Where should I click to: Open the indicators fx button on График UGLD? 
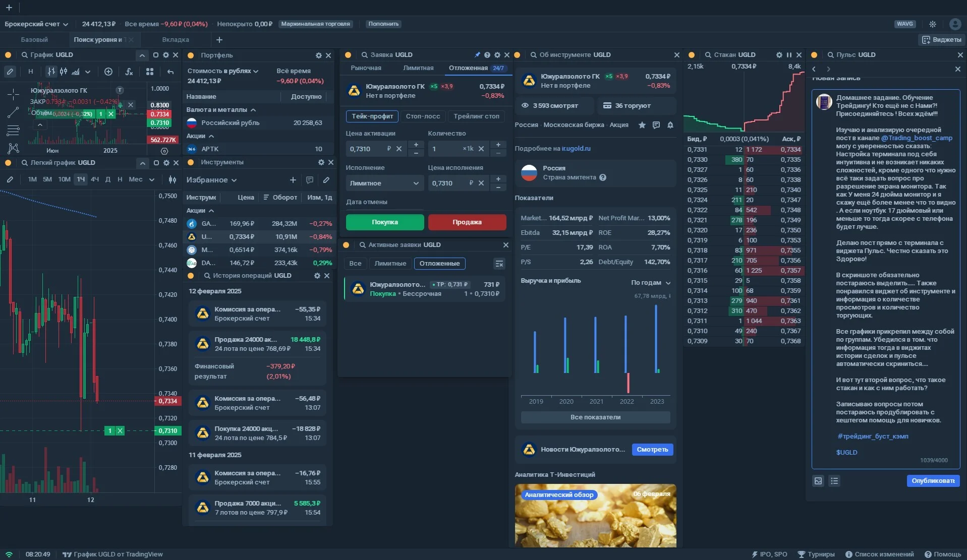129,72
